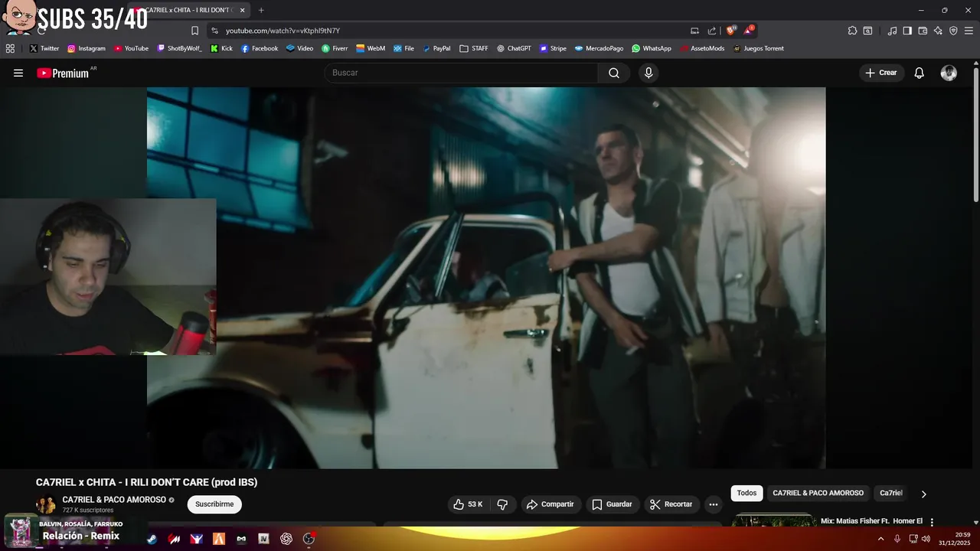Open Brave VPN shield icon
Image resolution: width=980 pixels, height=551 pixels.
coord(953,31)
